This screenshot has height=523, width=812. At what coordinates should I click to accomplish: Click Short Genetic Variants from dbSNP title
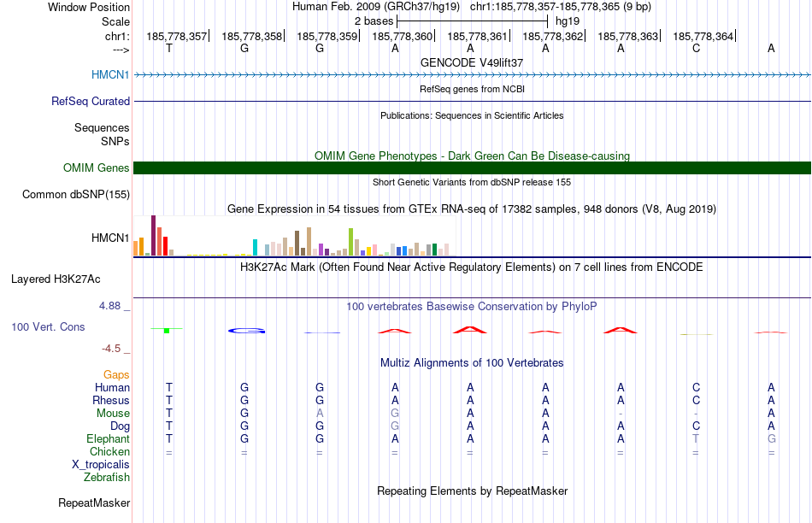click(x=472, y=182)
